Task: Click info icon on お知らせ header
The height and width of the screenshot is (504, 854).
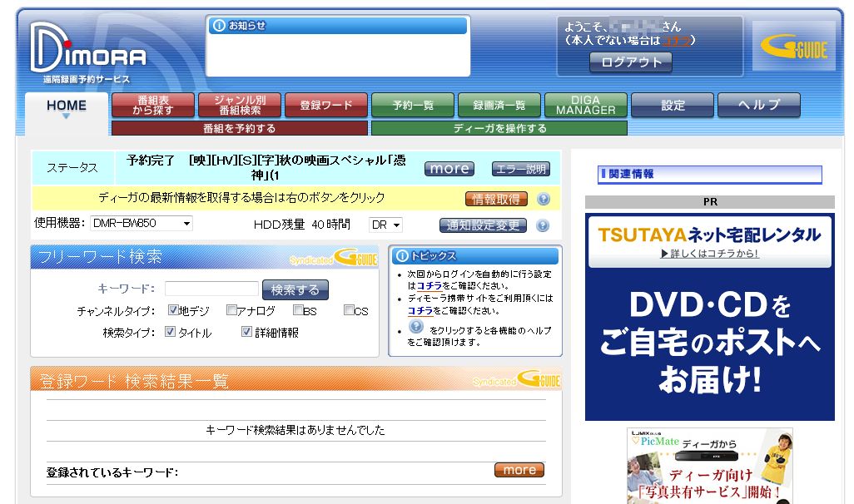Action: coord(219,26)
